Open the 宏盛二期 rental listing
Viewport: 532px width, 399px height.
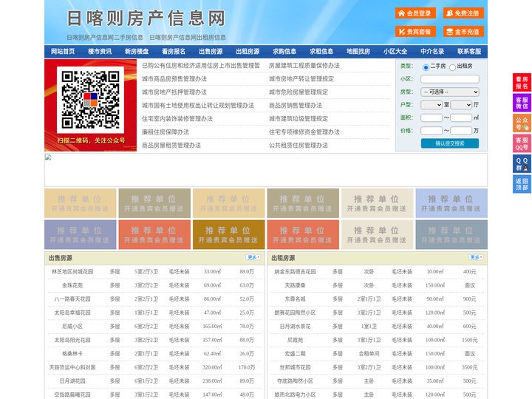click(295, 353)
